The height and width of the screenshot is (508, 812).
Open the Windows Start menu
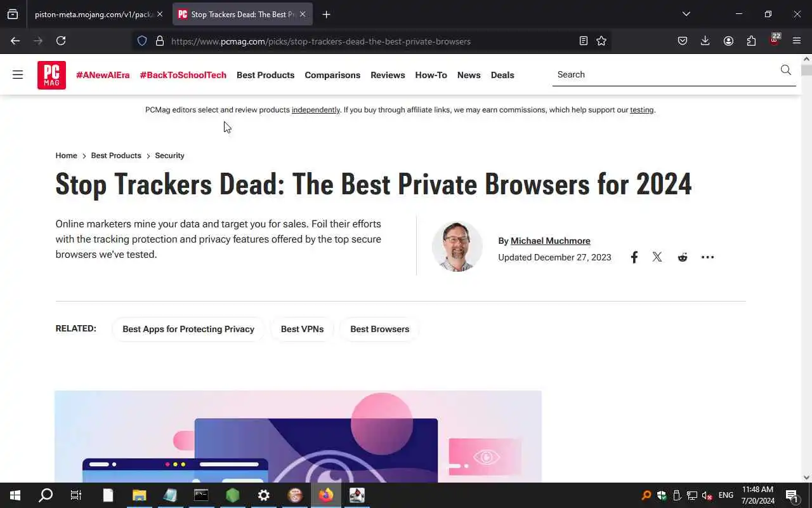15,495
